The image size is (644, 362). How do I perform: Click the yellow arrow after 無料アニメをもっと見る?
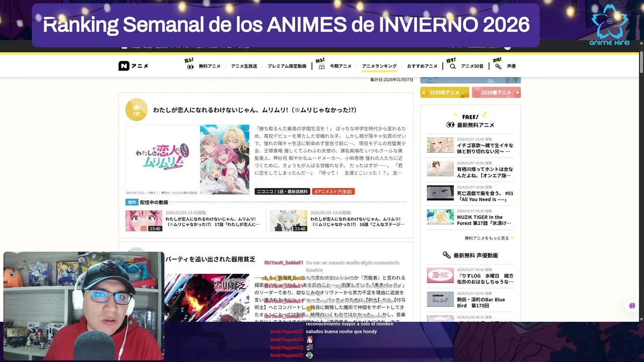(512, 238)
